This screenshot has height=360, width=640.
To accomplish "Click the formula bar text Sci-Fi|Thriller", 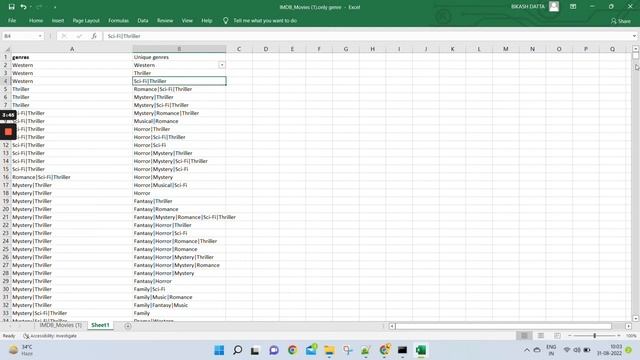I will [x=124, y=36].
